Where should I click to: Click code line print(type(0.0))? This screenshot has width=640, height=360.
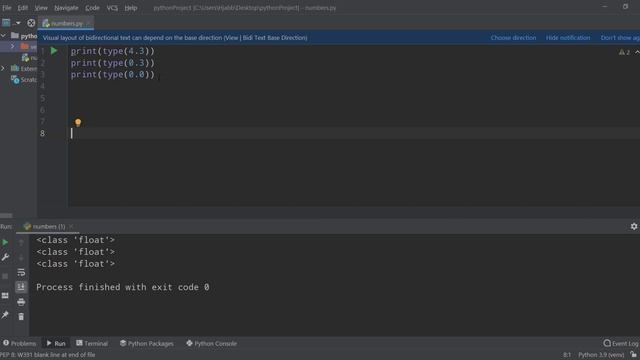coord(113,75)
